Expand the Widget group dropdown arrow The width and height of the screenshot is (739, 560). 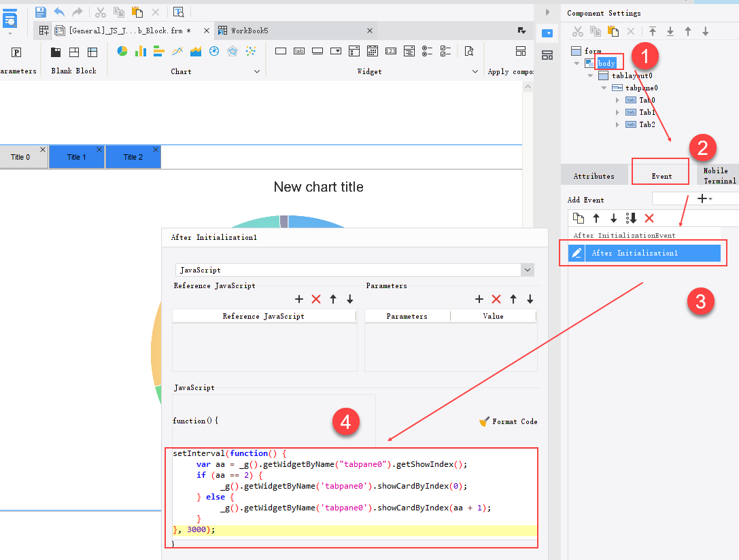475,71
